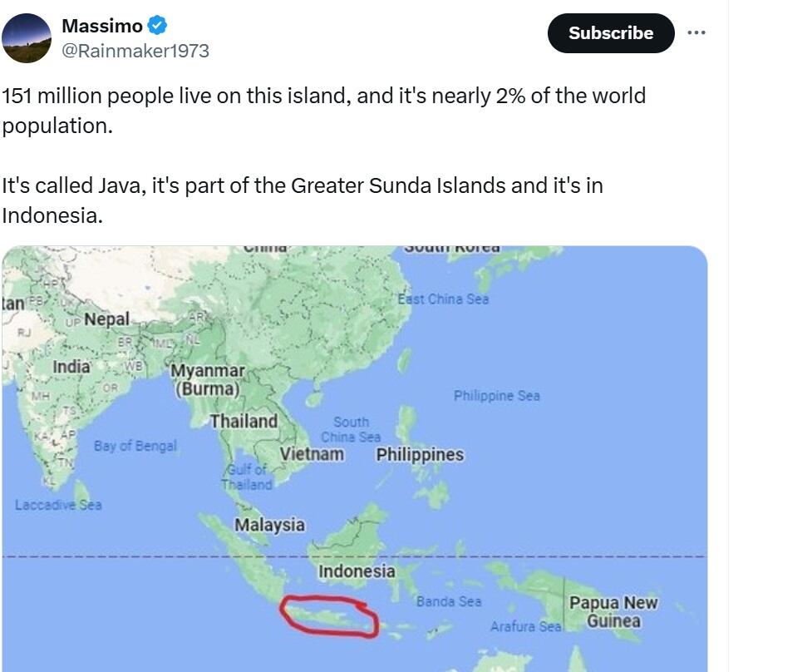Click the blue verified badge
The height and width of the screenshot is (672, 812).
[158, 27]
